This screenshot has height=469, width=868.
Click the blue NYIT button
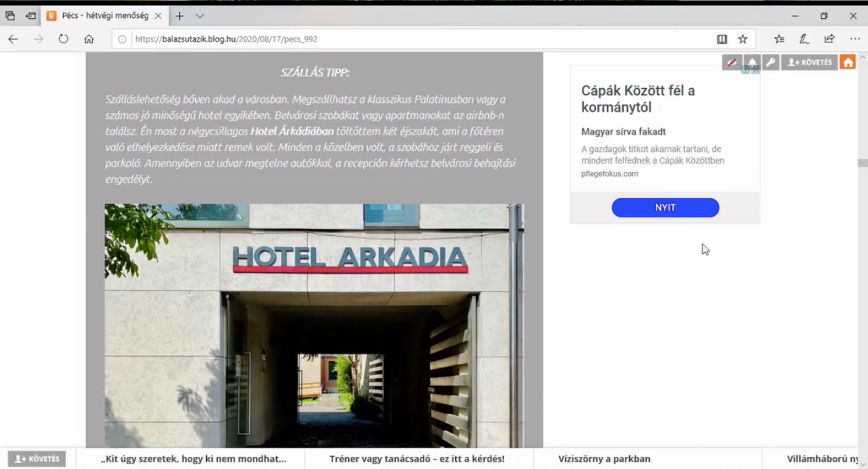[665, 208]
